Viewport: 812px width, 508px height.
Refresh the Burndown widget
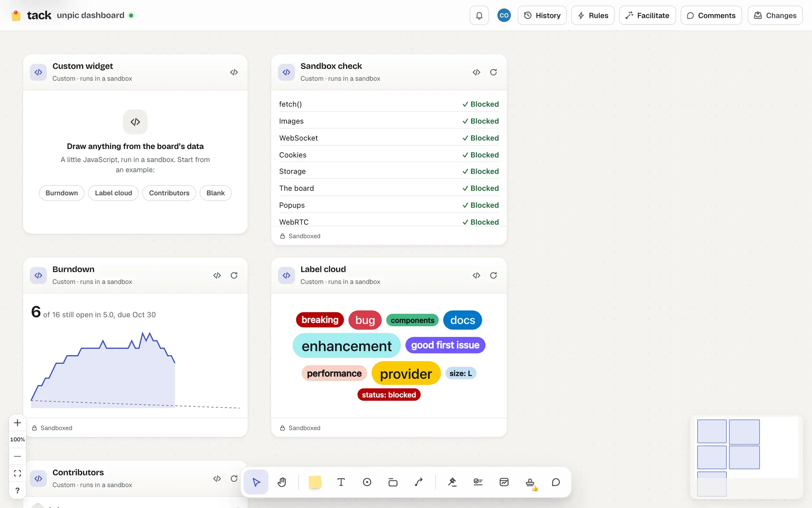(234, 275)
